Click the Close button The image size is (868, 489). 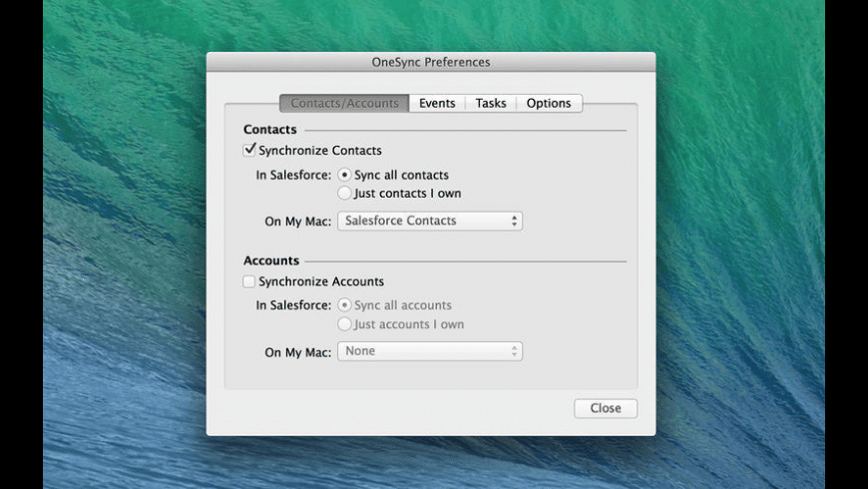606,408
